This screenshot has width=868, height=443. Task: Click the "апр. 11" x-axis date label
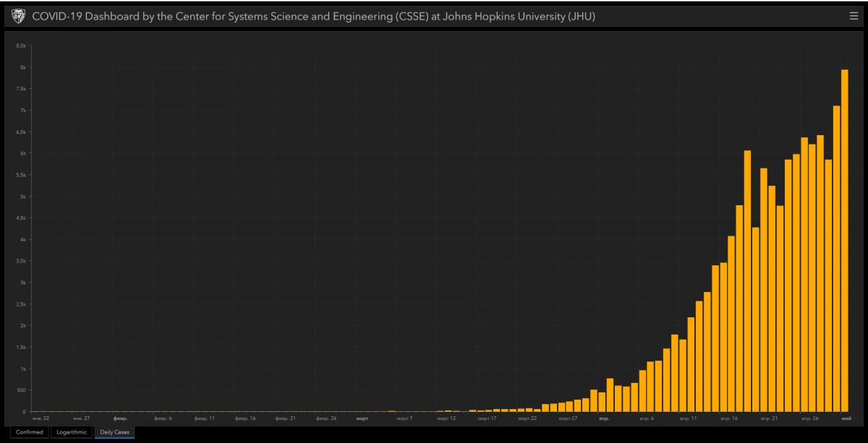point(688,418)
